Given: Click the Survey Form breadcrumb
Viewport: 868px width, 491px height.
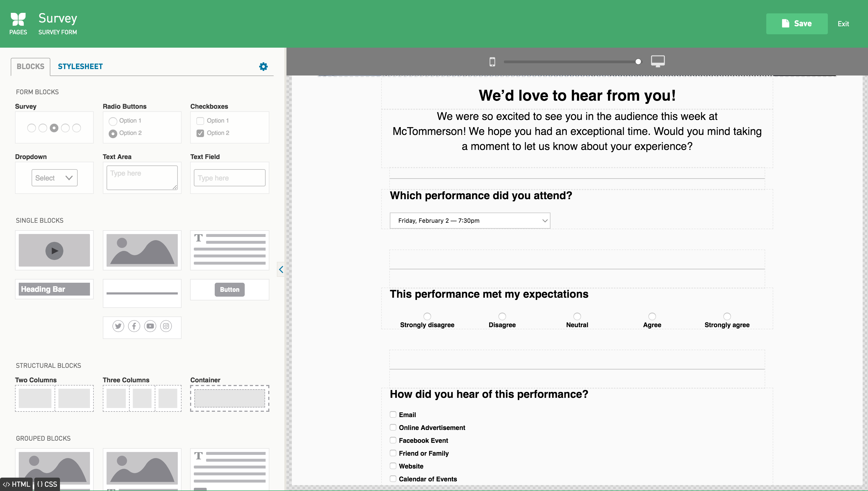Looking at the screenshot, I should [57, 32].
